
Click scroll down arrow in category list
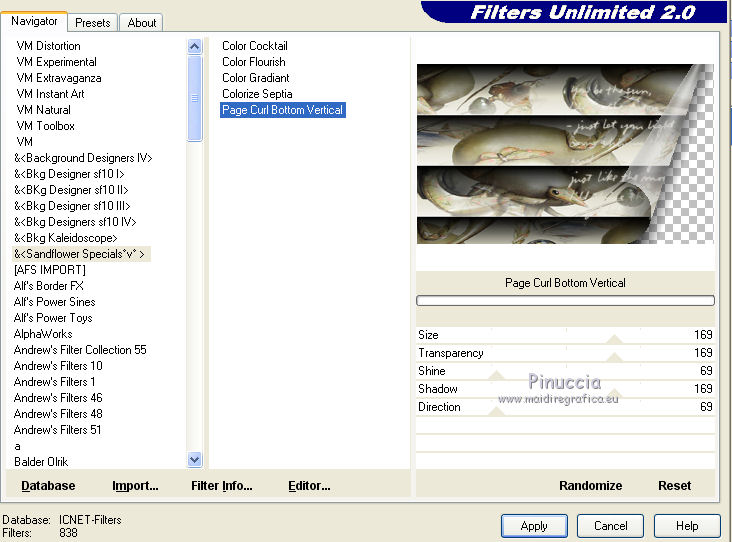click(x=195, y=460)
